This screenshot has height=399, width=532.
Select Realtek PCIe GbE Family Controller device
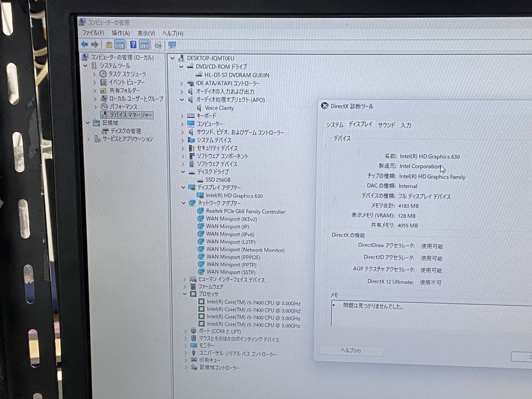click(x=245, y=211)
